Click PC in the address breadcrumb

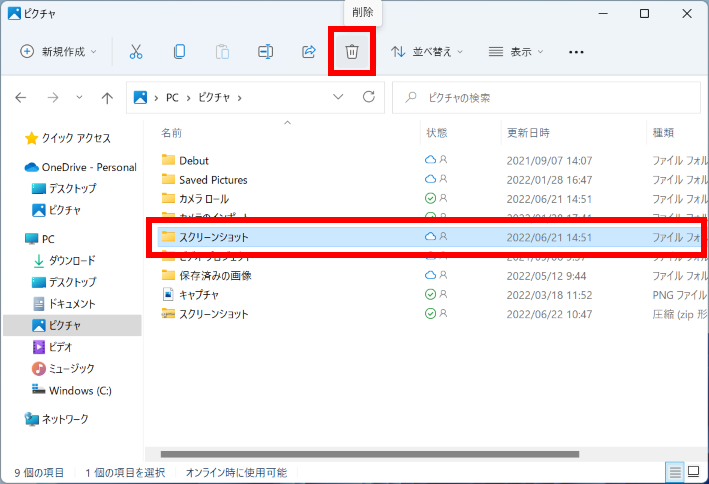[172, 98]
